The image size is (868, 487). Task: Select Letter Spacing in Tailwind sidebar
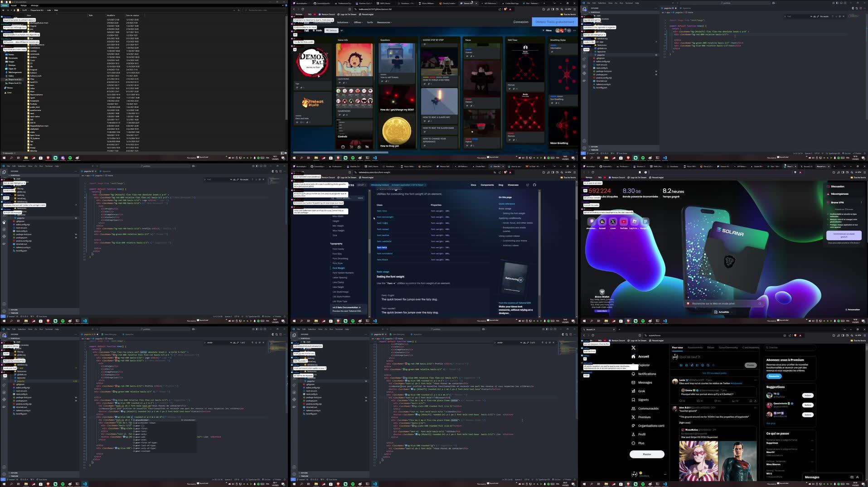[339, 278]
